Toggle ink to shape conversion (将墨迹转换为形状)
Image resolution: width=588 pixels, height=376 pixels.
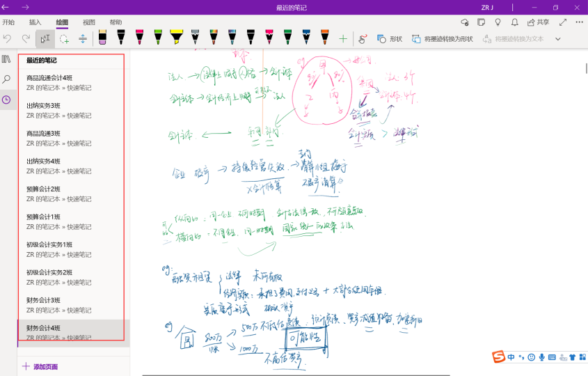tap(442, 39)
